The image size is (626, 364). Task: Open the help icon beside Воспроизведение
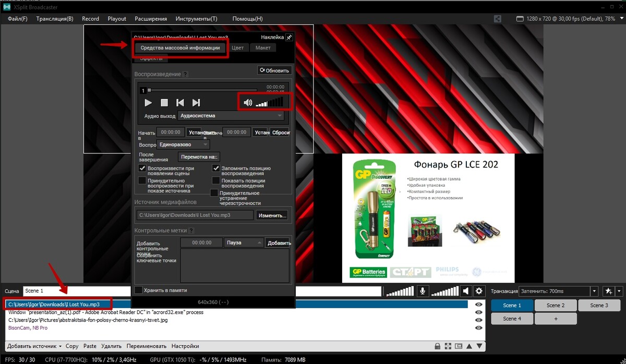[x=185, y=75]
